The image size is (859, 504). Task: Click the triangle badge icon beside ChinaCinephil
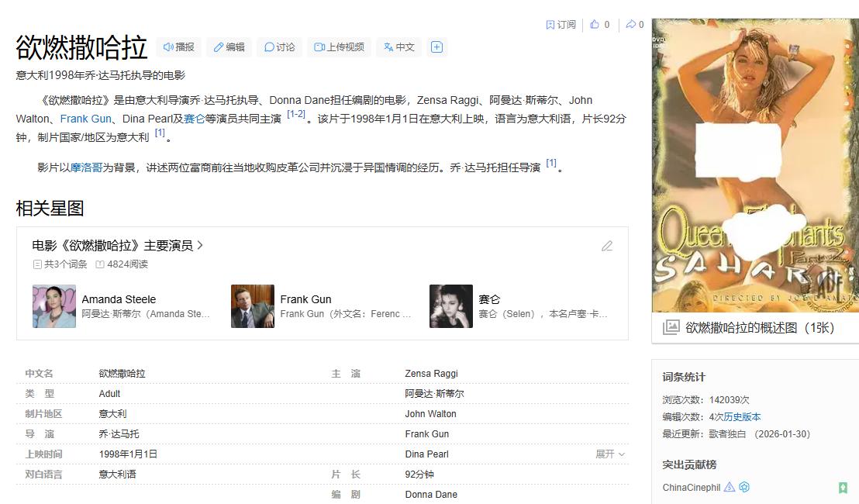pyautogui.click(x=730, y=486)
